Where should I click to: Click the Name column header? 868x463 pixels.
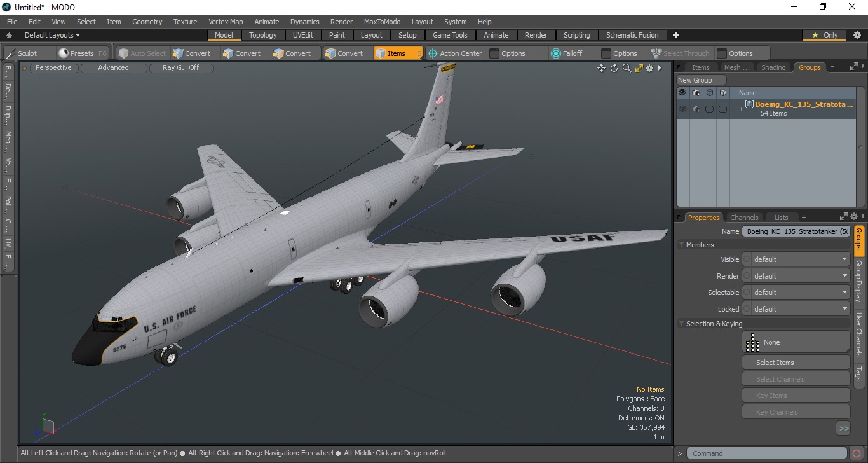coord(747,93)
